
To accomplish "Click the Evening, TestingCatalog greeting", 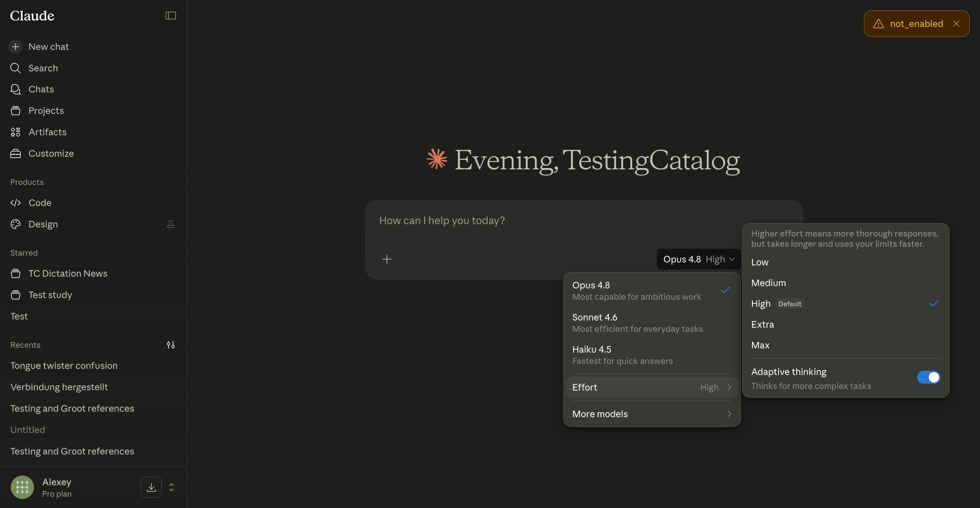I will click(597, 160).
